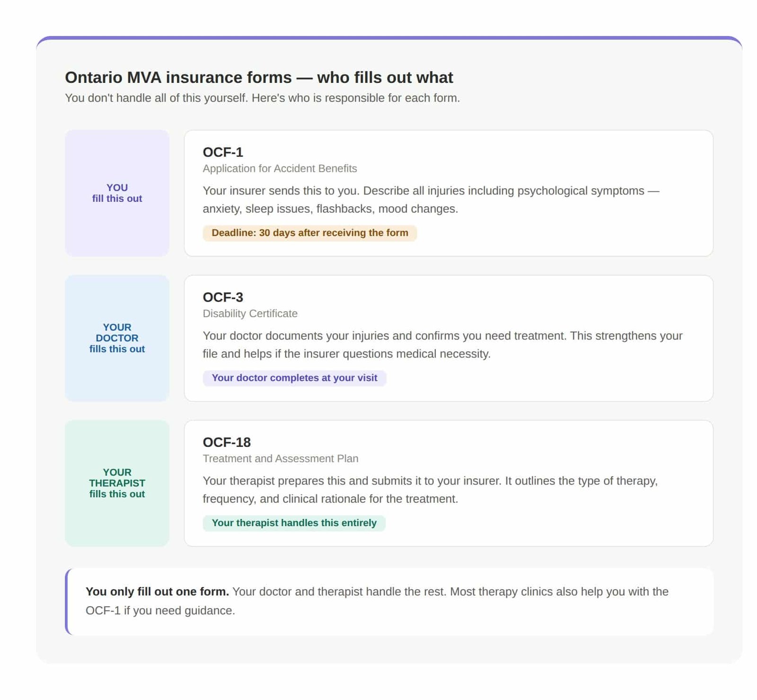The width and height of the screenshot is (757, 700).
Task: Select the 'YOUR THERAPIST fills this out' label box
Action: click(x=117, y=483)
